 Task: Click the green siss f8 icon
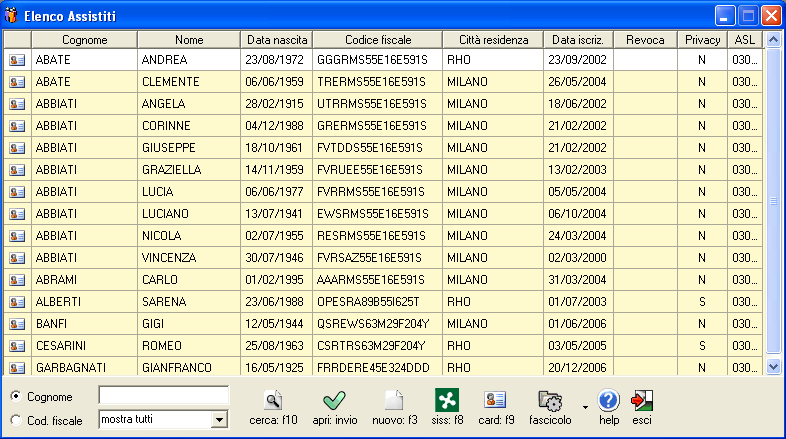[446, 400]
